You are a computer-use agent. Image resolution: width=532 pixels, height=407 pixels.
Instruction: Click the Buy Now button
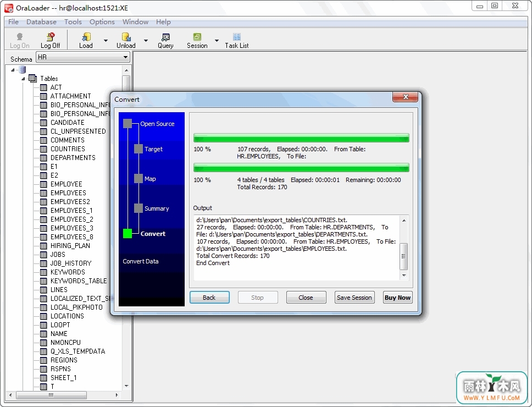point(398,298)
